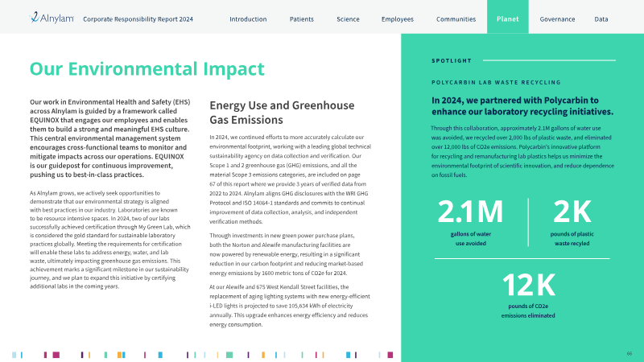The image size is (644, 362).
Task: Click 'In 2024, we partnered with Polycarbin' headline
Action: [x=522, y=106]
